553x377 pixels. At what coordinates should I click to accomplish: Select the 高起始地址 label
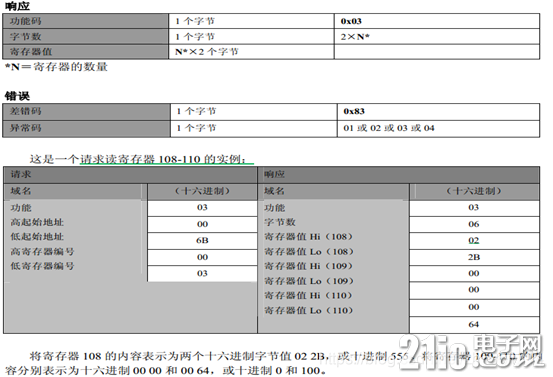coord(37,223)
